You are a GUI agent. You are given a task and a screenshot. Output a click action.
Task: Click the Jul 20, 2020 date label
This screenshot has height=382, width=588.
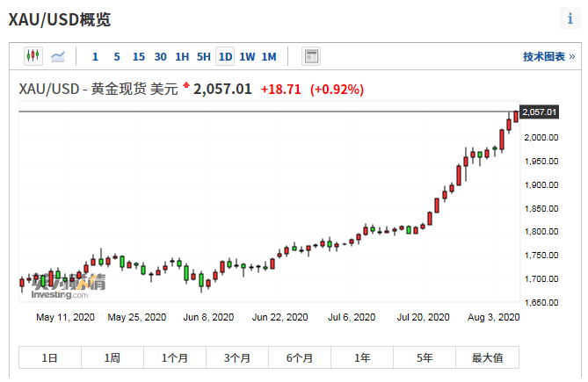click(x=423, y=317)
